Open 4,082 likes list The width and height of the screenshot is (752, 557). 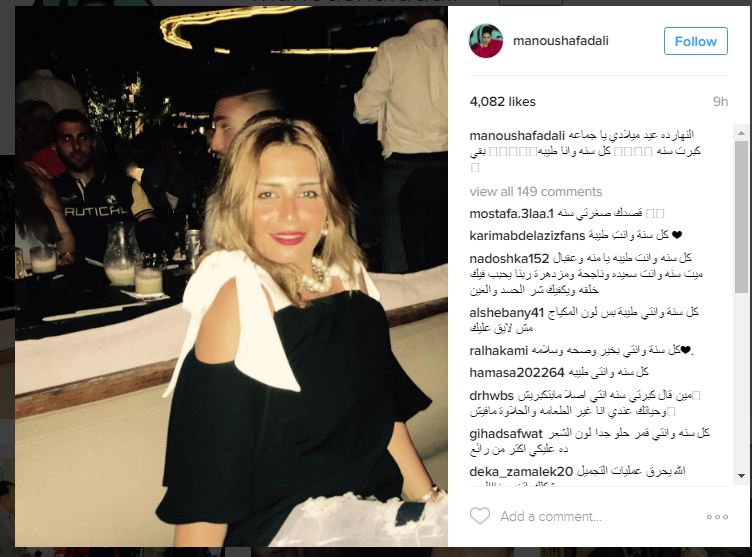coord(503,101)
